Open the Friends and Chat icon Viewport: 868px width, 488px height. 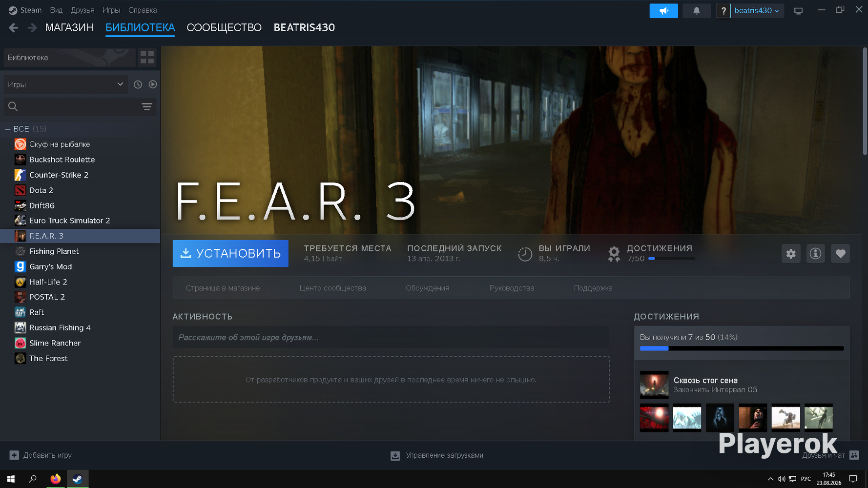point(854,455)
